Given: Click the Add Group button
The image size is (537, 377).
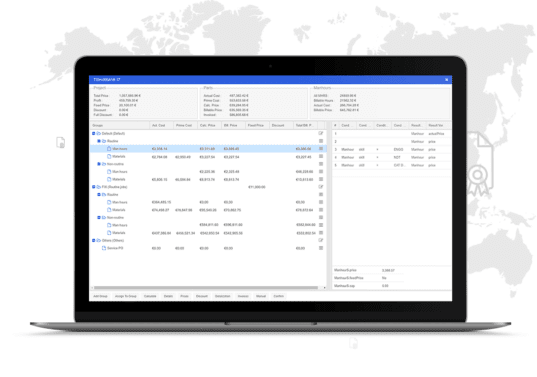Looking at the screenshot, I should click(x=100, y=296).
